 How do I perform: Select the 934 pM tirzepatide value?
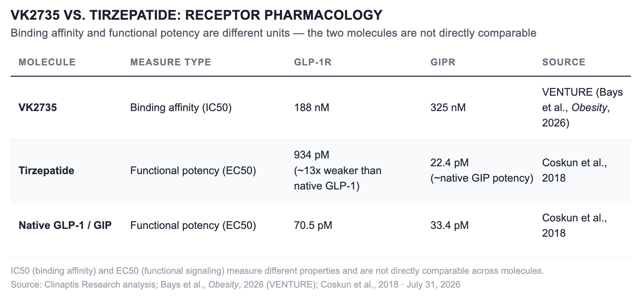[311, 155]
